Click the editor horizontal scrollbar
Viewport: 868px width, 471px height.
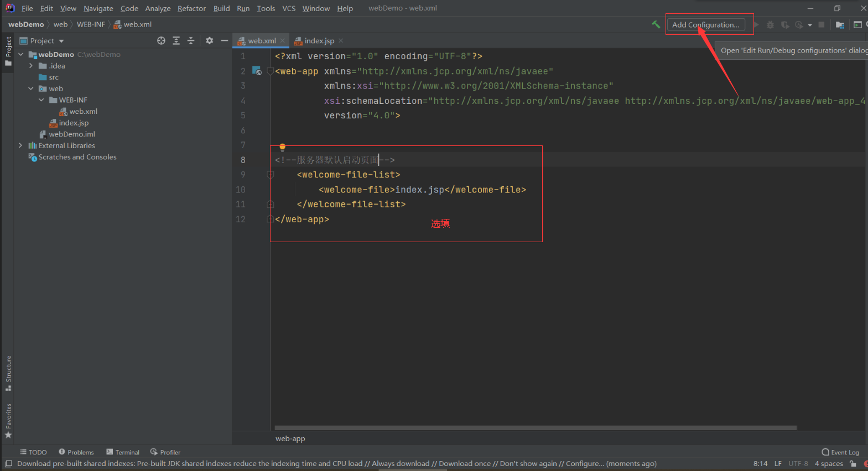[536, 427]
